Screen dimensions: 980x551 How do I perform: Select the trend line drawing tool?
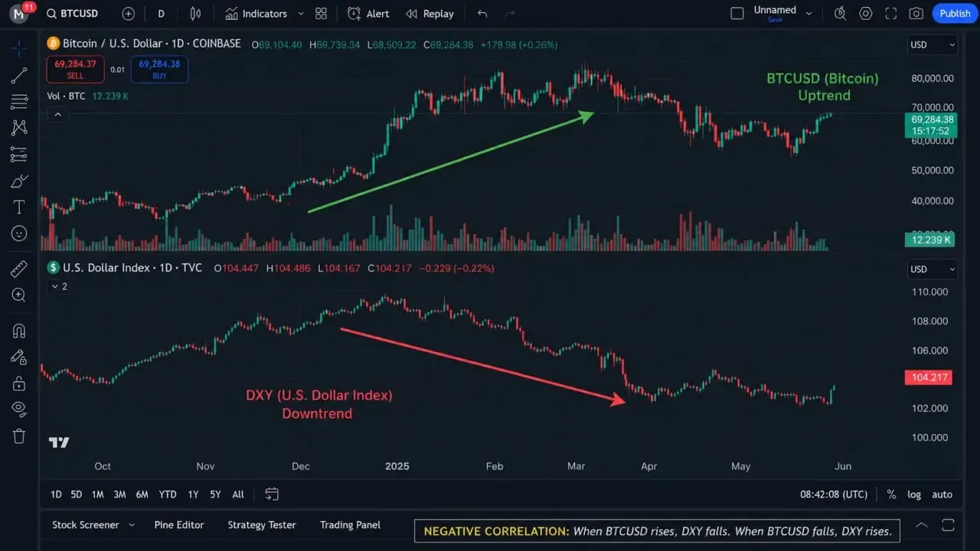pos(19,75)
